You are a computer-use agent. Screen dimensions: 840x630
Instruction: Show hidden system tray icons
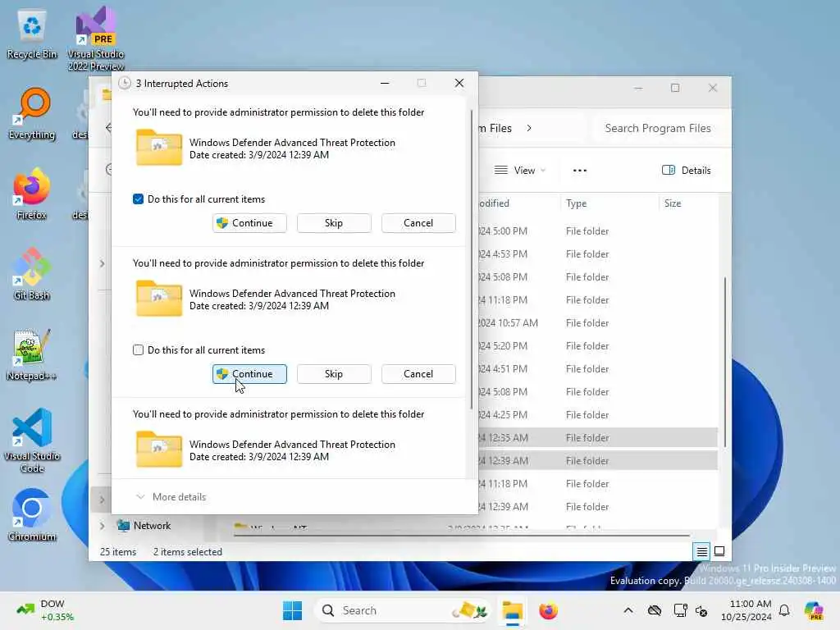628,610
